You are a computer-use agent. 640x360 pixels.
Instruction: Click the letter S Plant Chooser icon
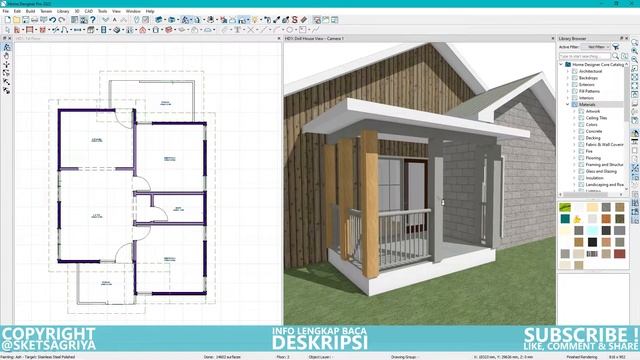click(294, 20)
